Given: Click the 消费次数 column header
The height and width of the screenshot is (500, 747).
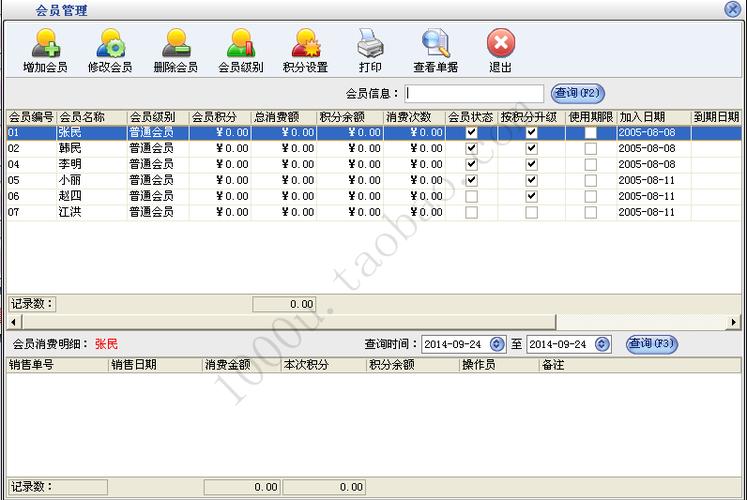Looking at the screenshot, I should click(414, 117).
